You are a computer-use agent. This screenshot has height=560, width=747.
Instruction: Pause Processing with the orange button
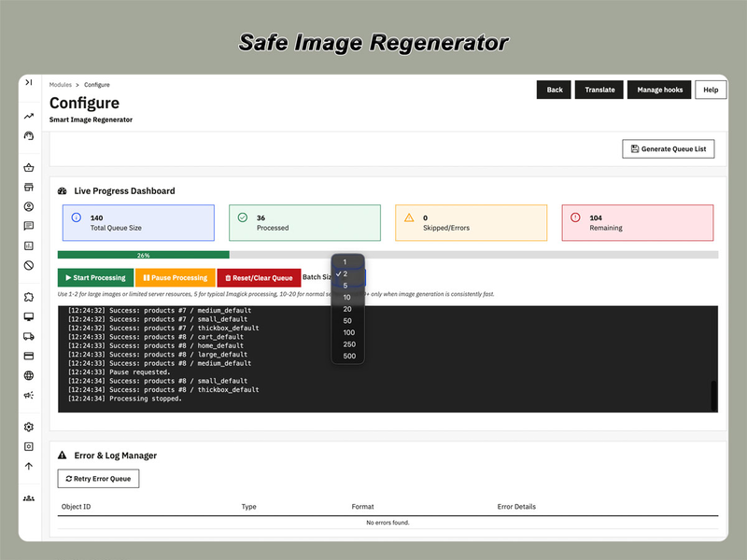click(x=176, y=277)
